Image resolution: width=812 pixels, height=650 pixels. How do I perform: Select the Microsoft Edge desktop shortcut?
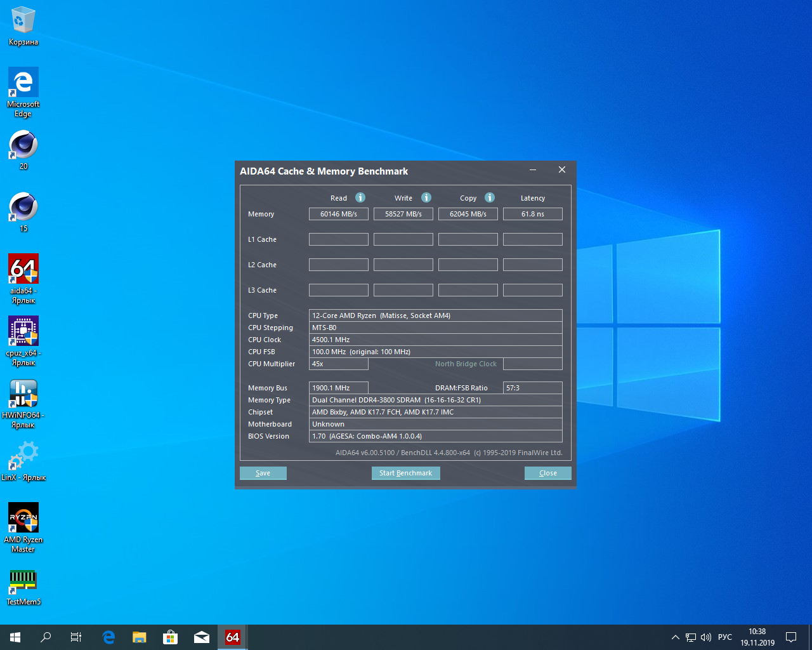coord(23,92)
